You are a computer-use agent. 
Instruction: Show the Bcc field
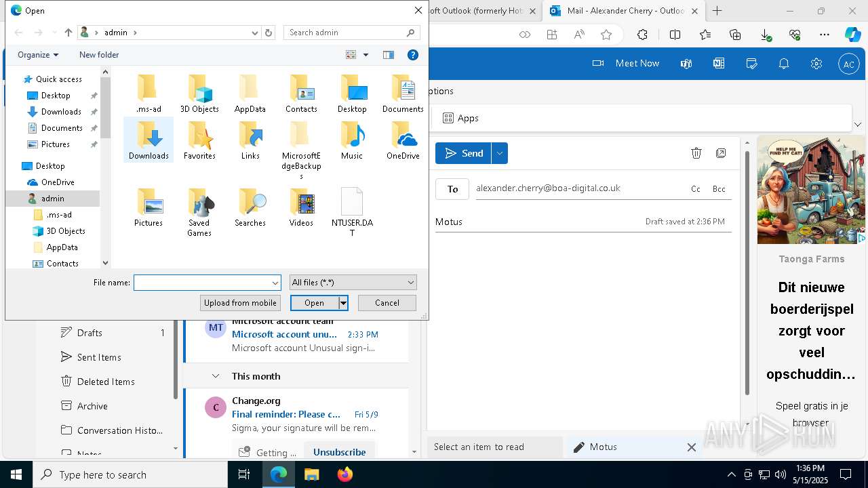tap(719, 189)
